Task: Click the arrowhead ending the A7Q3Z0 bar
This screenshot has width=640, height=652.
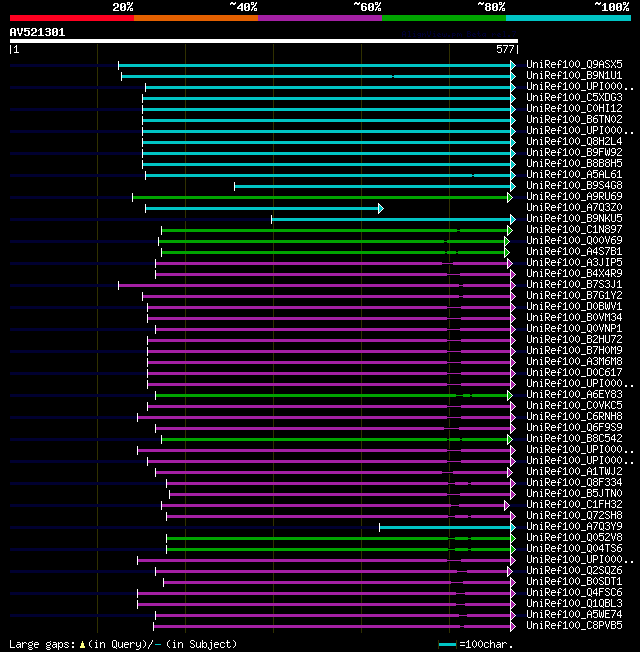Action: coord(381,208)
